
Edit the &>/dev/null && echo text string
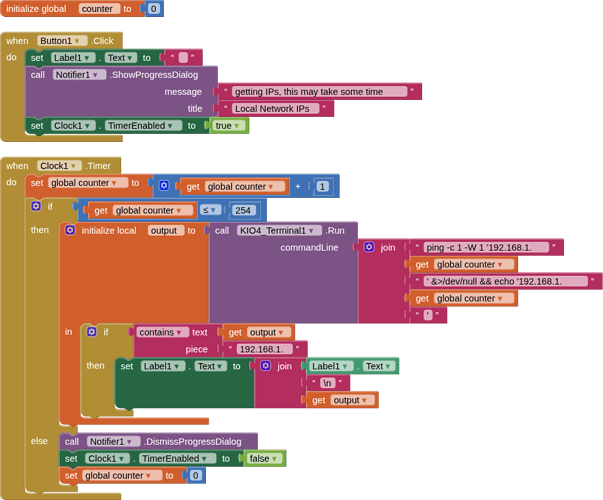tap(506, 281)
